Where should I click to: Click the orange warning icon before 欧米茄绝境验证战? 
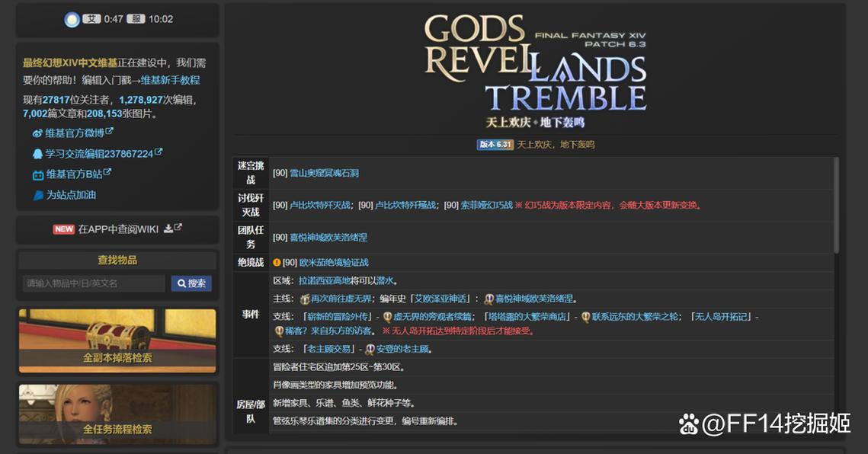[x=277, y=263]
